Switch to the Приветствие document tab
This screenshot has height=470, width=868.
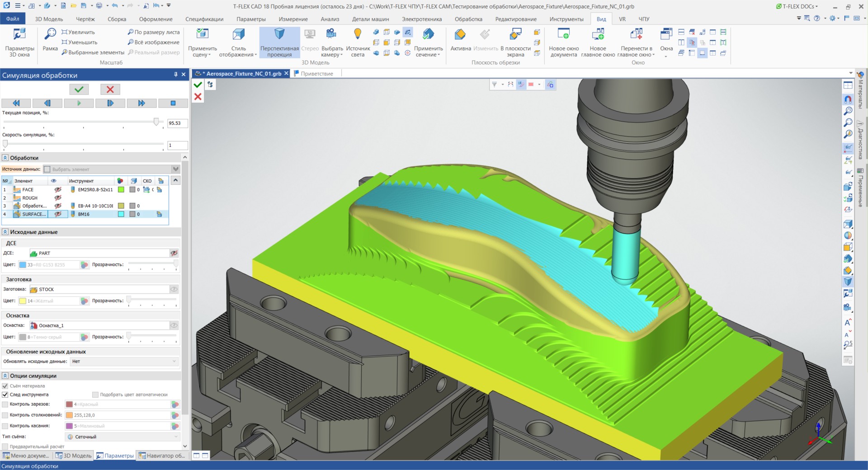316,74
